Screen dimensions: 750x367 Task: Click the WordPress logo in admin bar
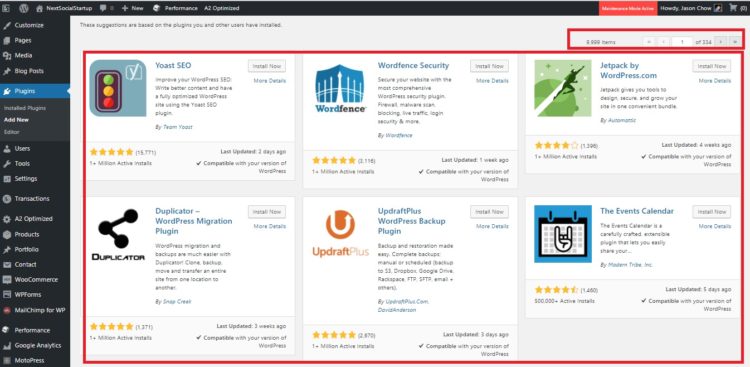point(24,8)
